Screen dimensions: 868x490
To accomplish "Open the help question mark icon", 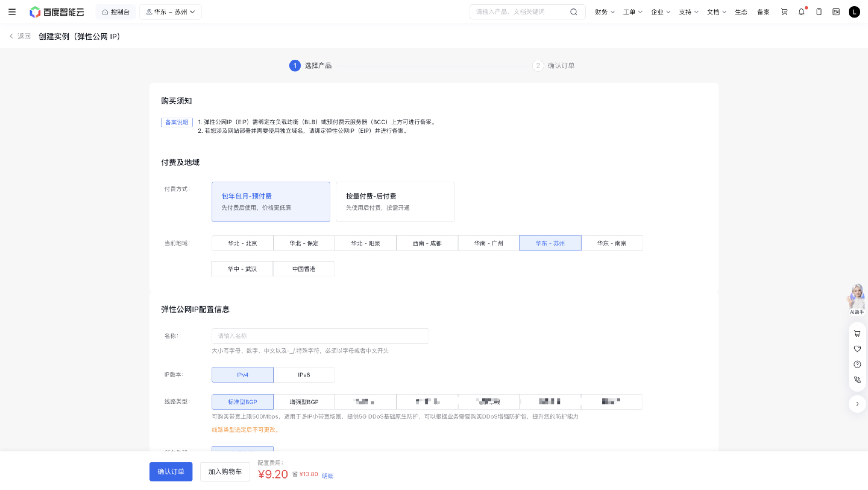I will click(x=857, y=364).
